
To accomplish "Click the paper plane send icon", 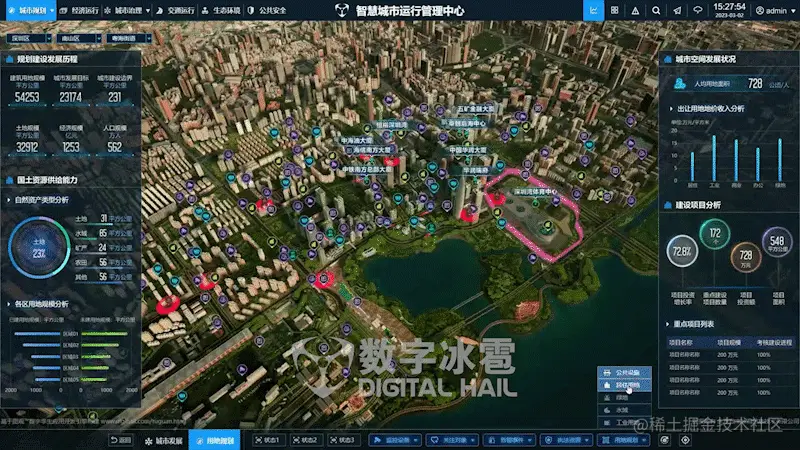I will pyautogui.click(x=677, y=10).
